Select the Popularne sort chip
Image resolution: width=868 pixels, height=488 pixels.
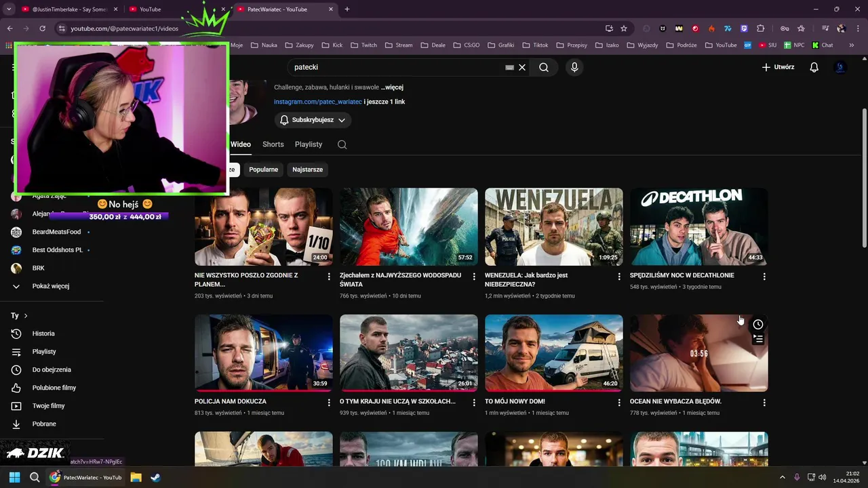coord(263,169)
